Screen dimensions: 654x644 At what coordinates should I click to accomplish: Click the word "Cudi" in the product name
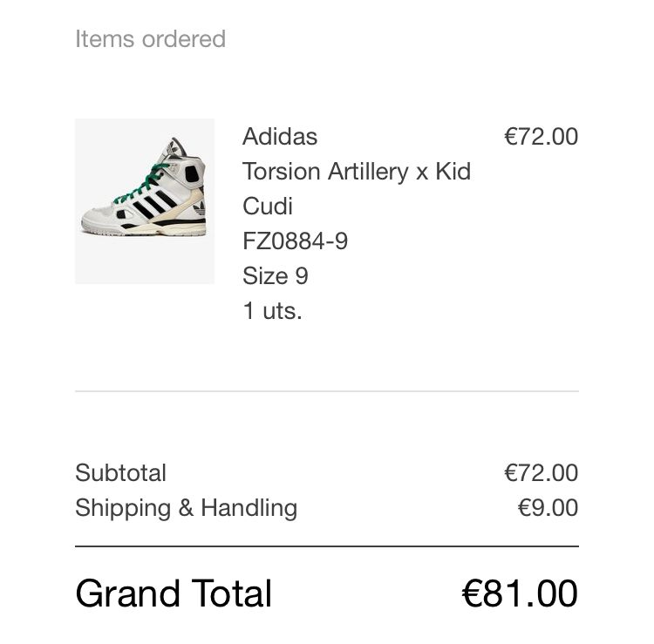(267, 207)
